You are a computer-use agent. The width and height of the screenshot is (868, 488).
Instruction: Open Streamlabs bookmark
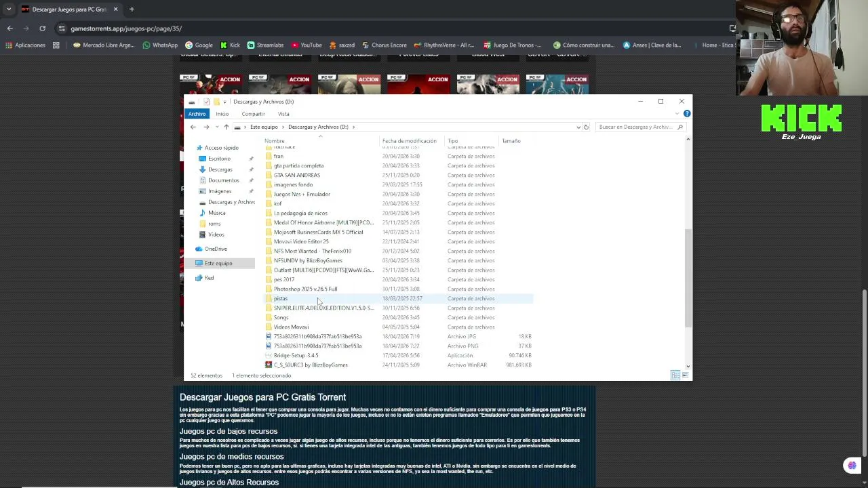pyautogui.click(x=265, y=45)
